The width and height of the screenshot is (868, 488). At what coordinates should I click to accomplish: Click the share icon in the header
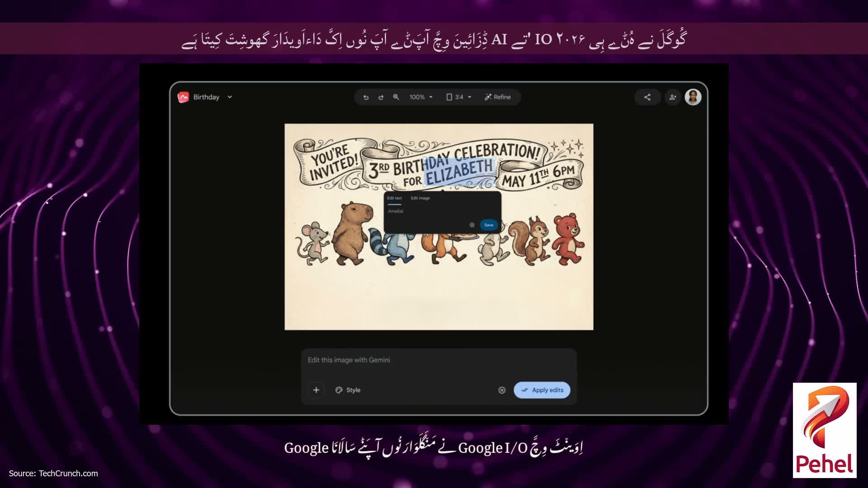[647, 97]
